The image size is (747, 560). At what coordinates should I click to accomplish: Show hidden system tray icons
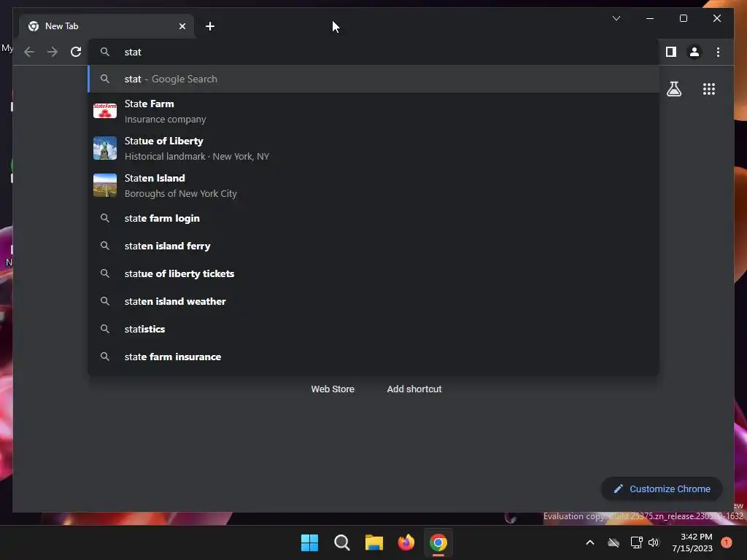(589, 542)
